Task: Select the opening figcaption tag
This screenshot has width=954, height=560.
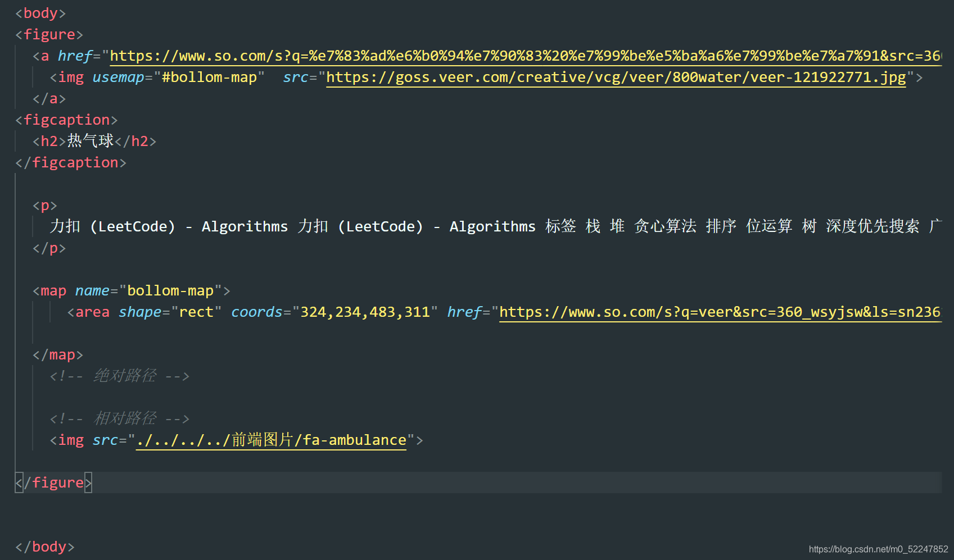Action: [66, 120]
